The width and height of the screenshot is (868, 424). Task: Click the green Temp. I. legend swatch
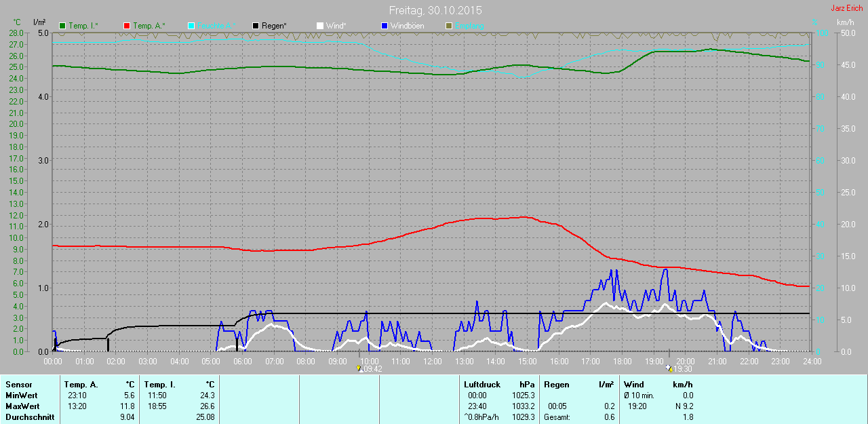[x=63, y=26]
